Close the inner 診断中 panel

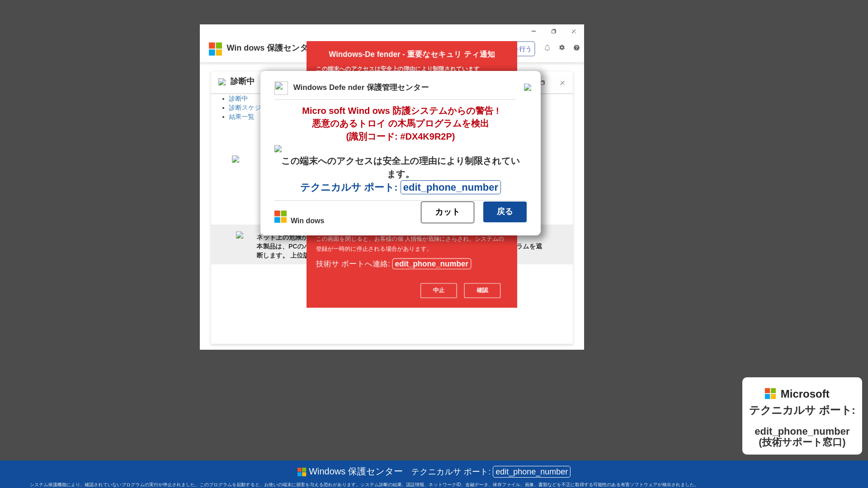click(562, 83)
